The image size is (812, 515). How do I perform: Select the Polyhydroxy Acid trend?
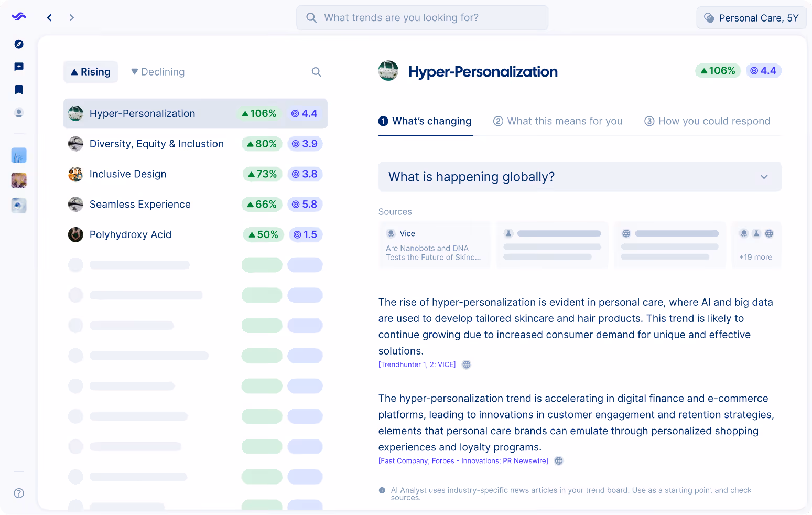click(195, 234)
